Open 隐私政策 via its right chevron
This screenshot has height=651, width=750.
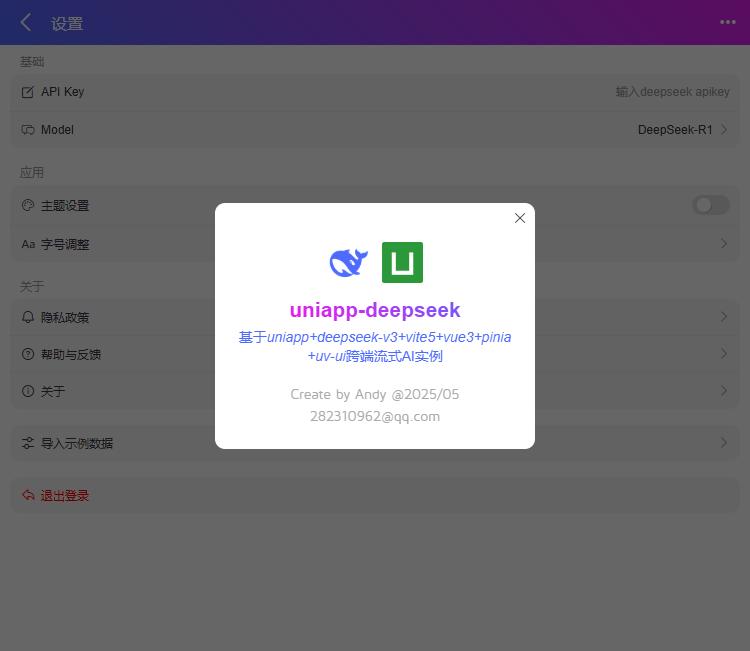click(724, 317)
